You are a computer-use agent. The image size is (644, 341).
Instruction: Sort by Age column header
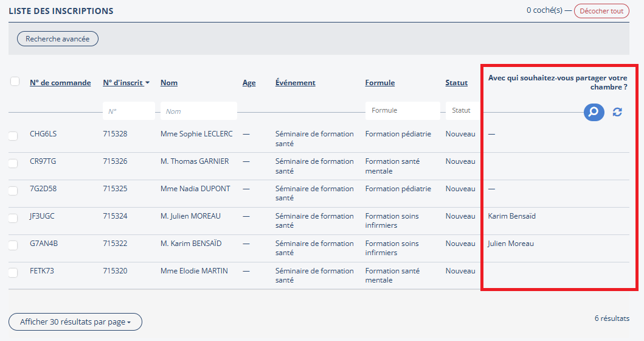pos(249,83)
